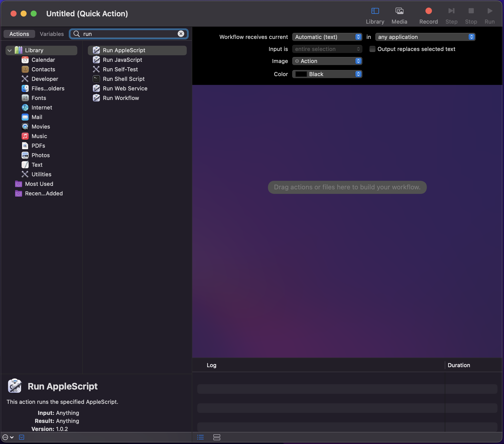
Task: Choose the Files & Folders category
Action: coord(48,88)
